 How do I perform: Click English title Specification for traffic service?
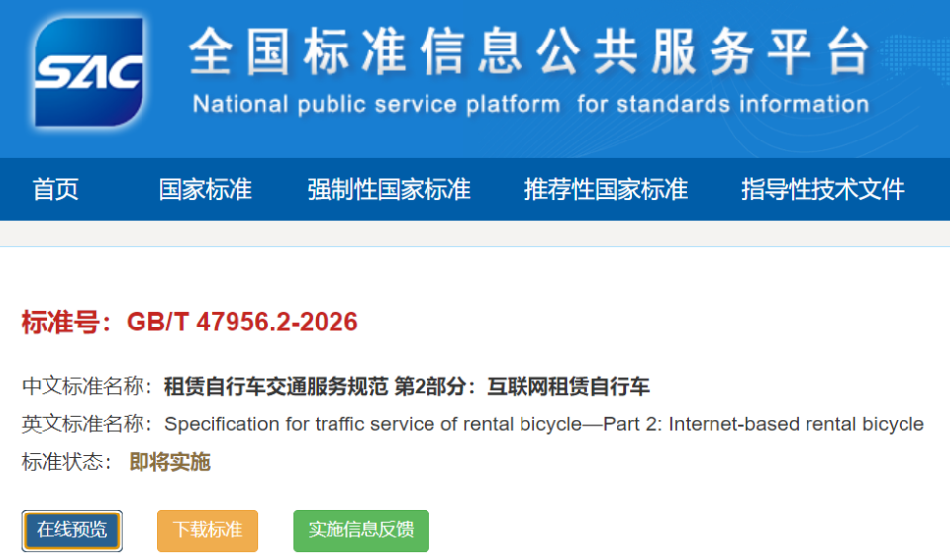tap(544, 424)
